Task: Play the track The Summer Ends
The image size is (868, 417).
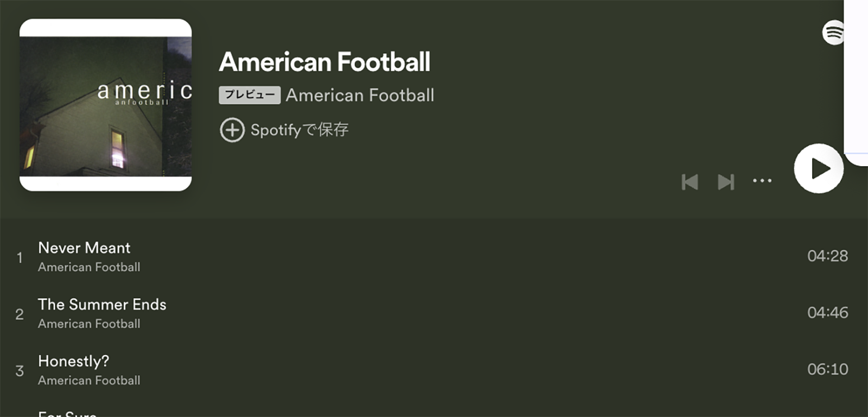Action: [102, 305]
